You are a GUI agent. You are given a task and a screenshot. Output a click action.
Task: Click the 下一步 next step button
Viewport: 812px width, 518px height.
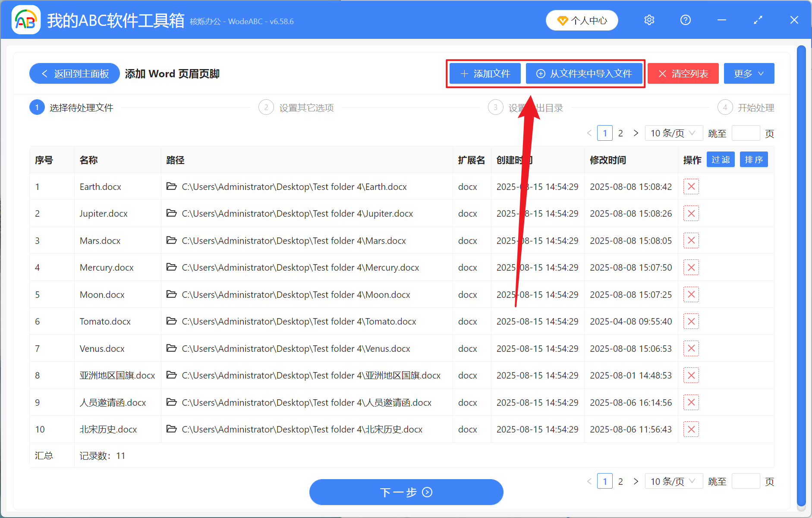pos(406,492)
